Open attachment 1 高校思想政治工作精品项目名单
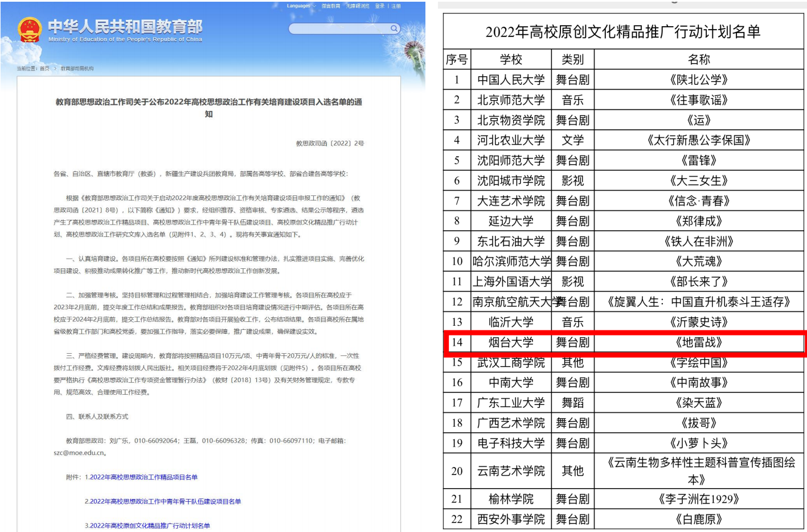Image resolution: width=807 pixels, height=532 pixels. [x=141, y=477]
